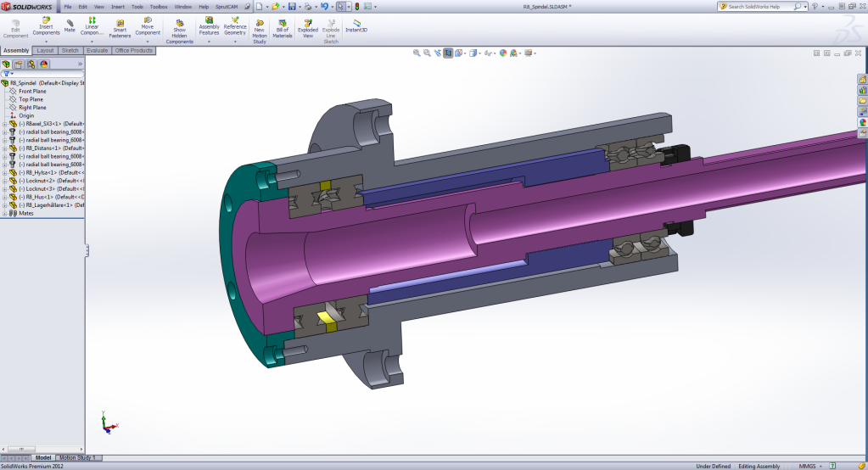Switch to the Motion Study 1 tab

coord(77,458)
